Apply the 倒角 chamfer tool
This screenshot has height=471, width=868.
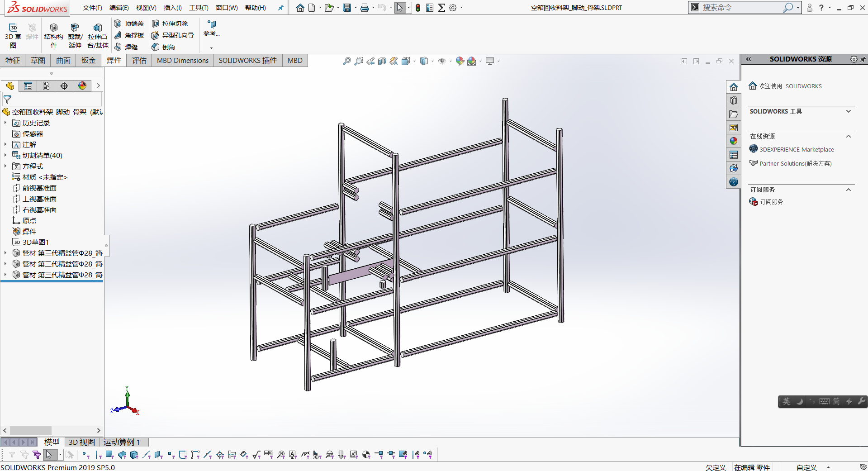click(x=163, y=47)
